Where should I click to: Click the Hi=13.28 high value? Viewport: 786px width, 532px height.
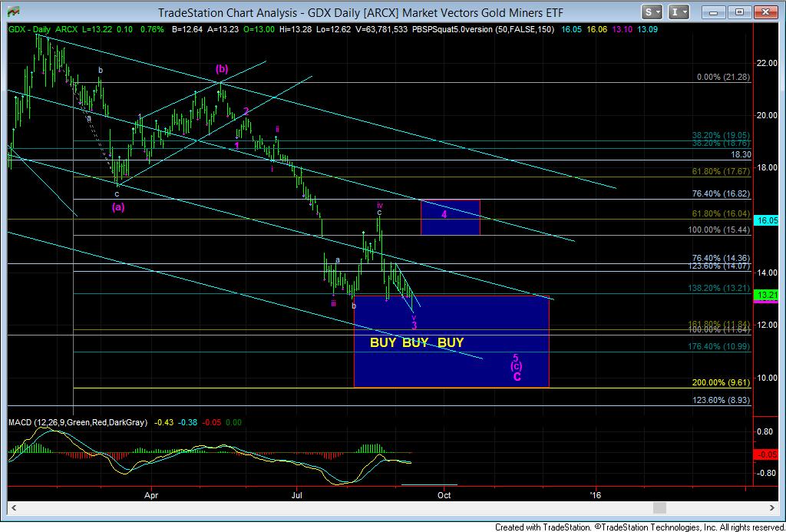pyautogui.click(x=296, y=30)
